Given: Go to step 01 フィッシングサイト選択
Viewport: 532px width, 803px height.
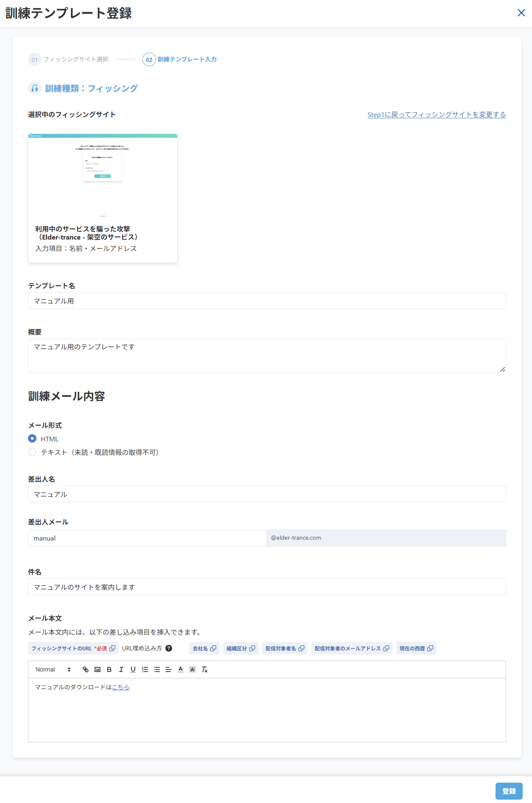Looking at the screenshot, I should 69,59.
